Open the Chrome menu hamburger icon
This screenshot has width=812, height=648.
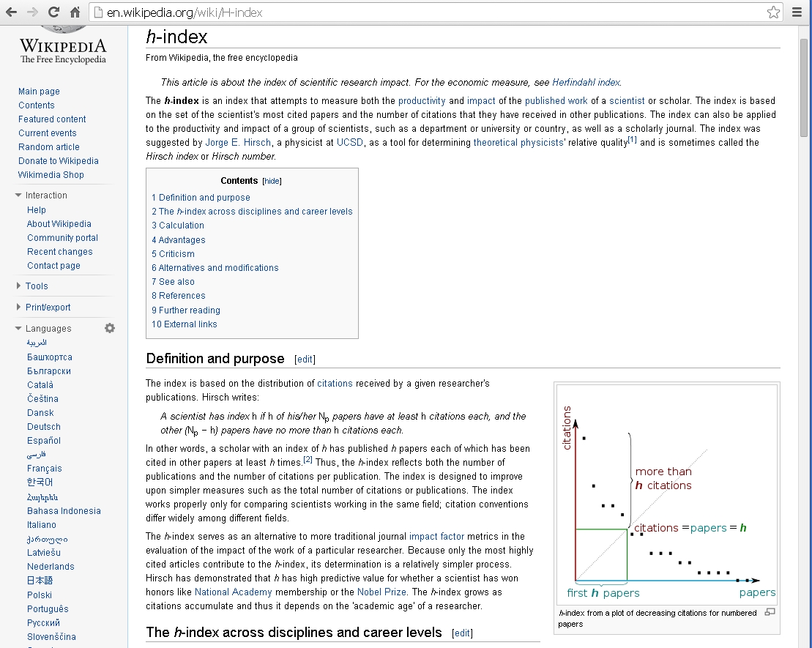pos(797,12)
